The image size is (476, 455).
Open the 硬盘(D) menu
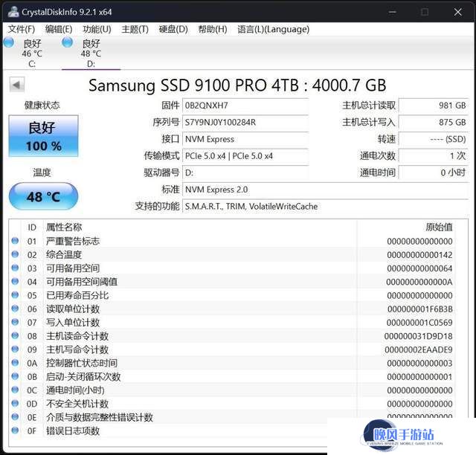point(173,29)
